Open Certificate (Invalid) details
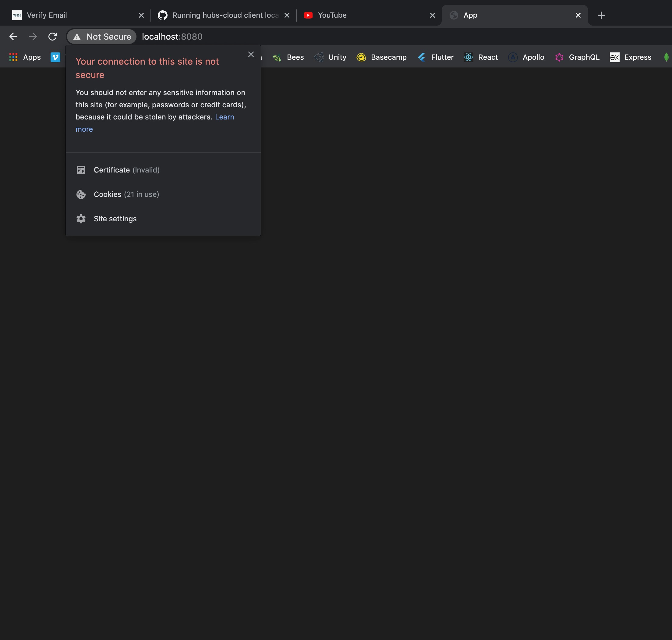This screenshot has height=640, width=672. click(x=163, y=170)
